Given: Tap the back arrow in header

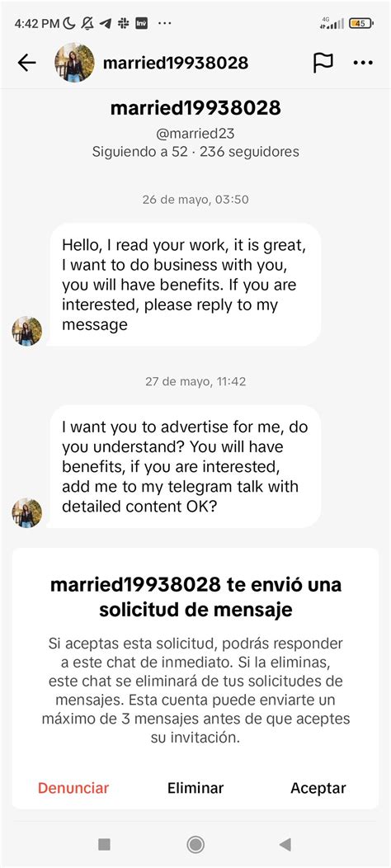Looking at the screenshot, I should point(26,63).
